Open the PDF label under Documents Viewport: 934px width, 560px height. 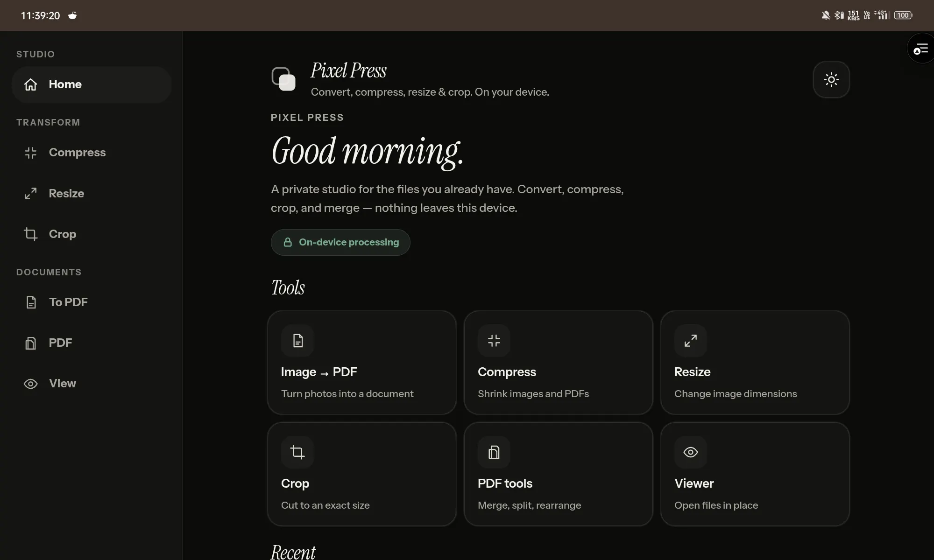61,343
